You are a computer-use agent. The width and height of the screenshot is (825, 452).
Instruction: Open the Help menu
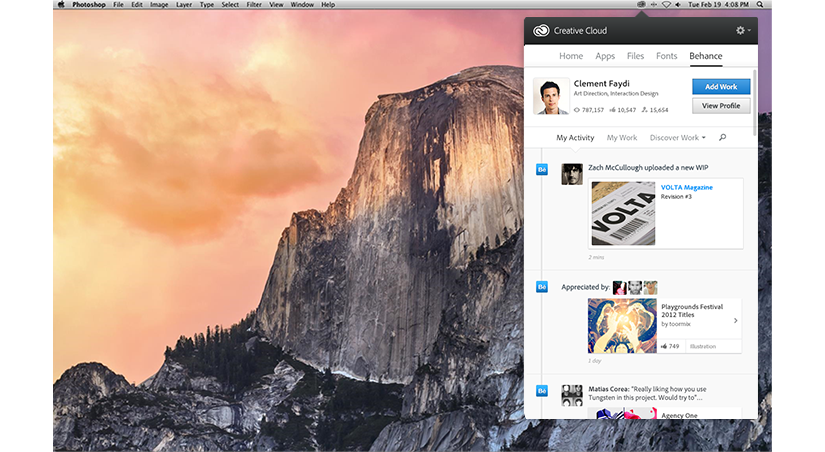(328, 4)
